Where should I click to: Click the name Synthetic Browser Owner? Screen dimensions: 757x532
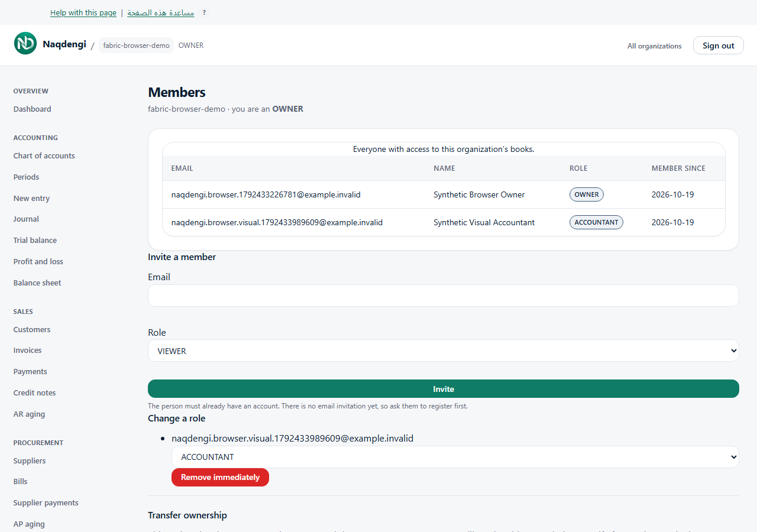pyautogui.click(x=479, y=194)
